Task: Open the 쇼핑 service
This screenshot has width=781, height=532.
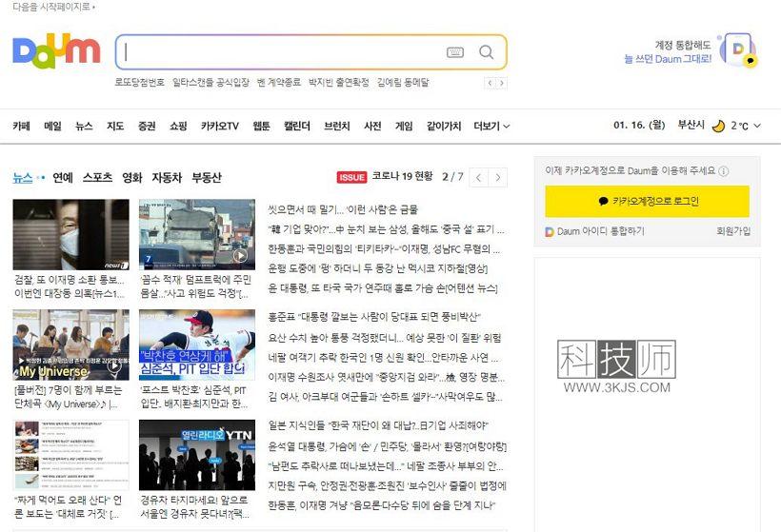Action: coord(178,126)
